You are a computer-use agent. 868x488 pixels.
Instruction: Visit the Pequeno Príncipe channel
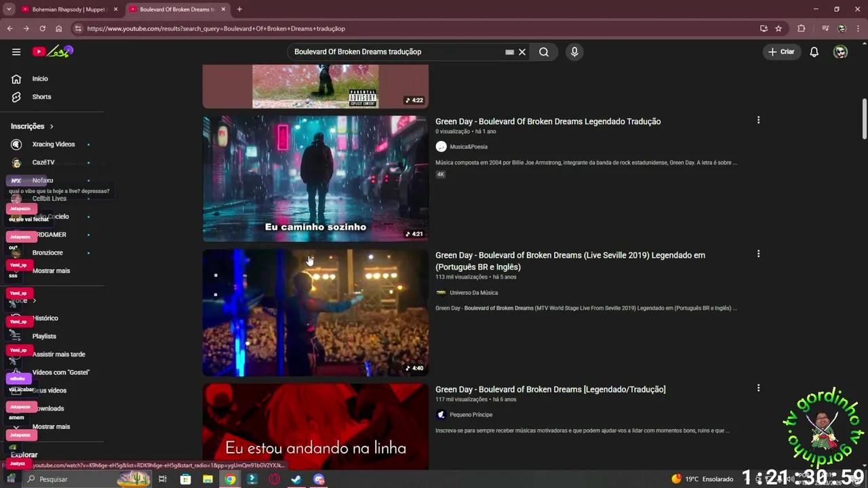tap(471, 415)
